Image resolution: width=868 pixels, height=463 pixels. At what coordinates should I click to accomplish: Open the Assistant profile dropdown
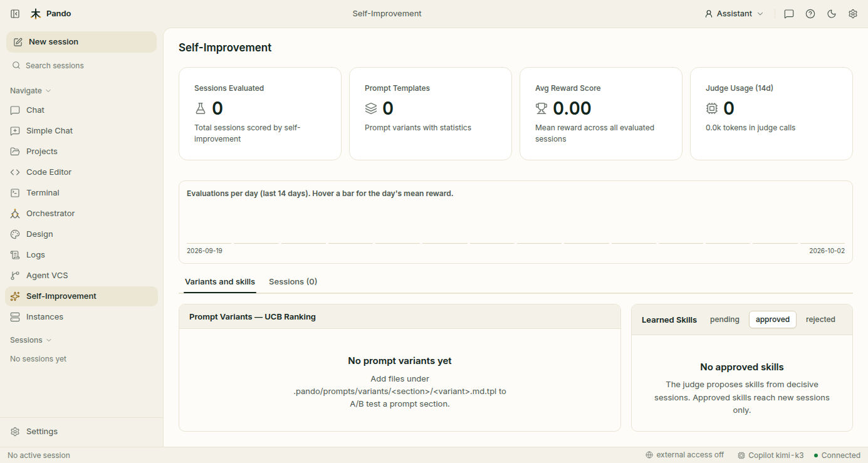pos(734,14)
